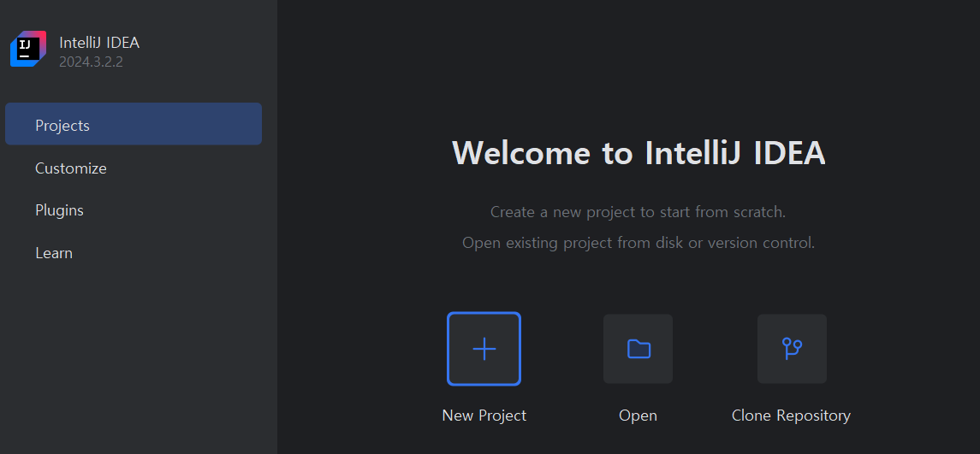Click the Open folder icon

pos(638,349)
